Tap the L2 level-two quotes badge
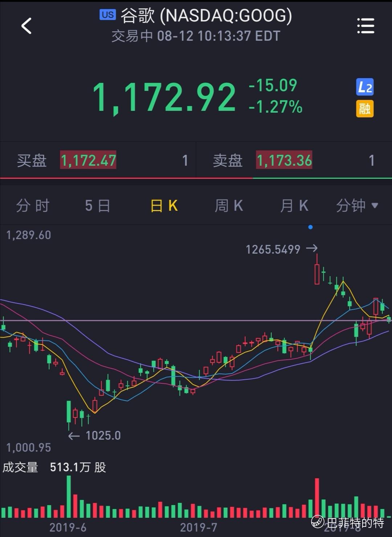Image resolution: width=392 pixels, height=537 pixels. 365,87
